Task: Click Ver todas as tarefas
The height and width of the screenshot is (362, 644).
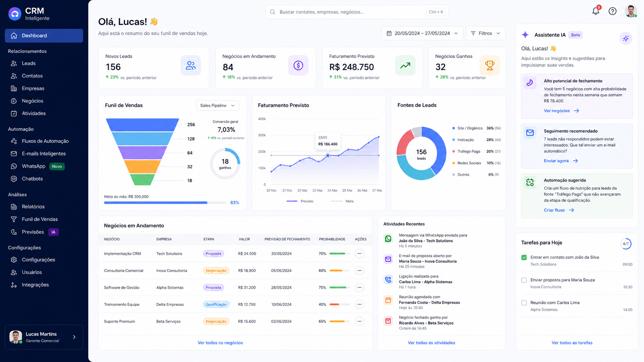Action: [572, 343]
